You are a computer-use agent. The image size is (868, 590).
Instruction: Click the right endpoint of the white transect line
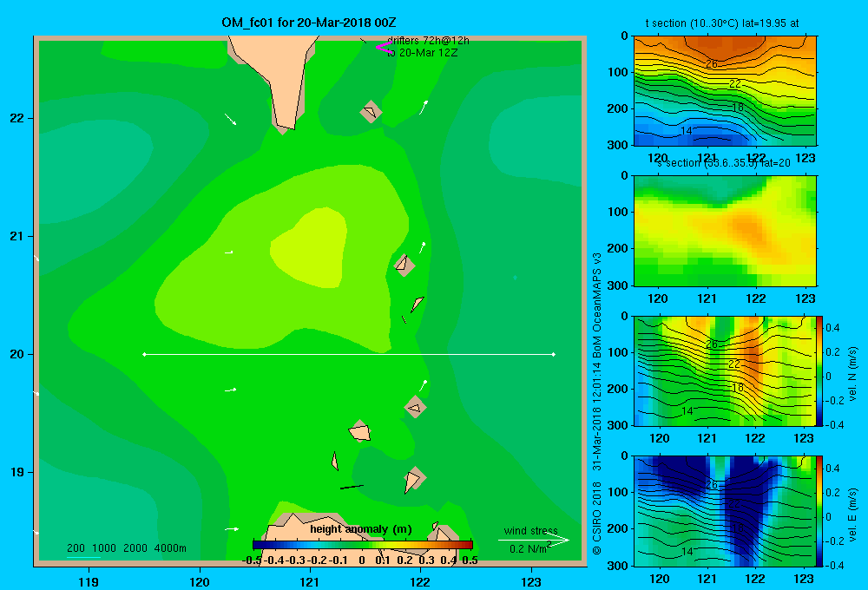pyautogui.click(x=554, y=354)
